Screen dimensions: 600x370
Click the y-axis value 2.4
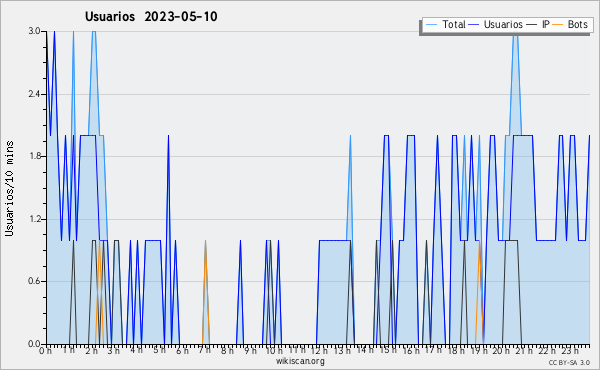pyautogui.click(x=34, y=94)
